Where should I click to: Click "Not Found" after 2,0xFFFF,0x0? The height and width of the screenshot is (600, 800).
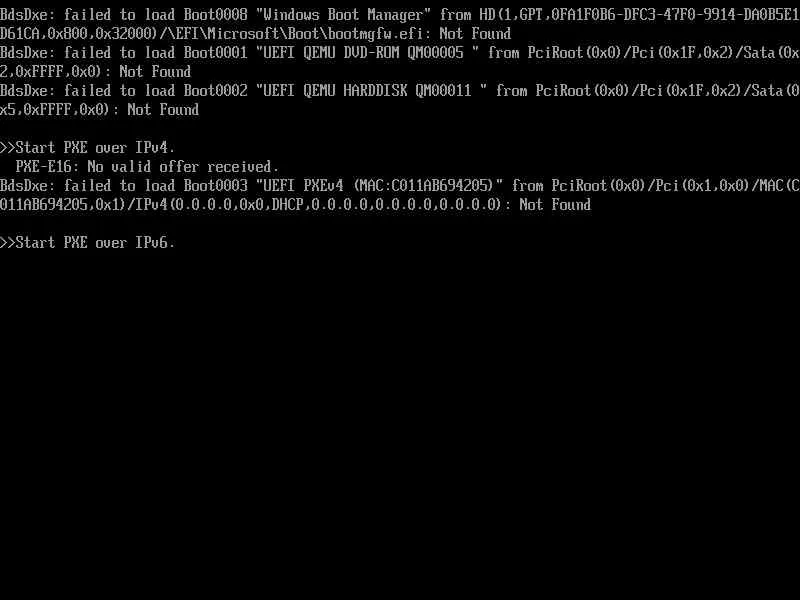[155, 72]
